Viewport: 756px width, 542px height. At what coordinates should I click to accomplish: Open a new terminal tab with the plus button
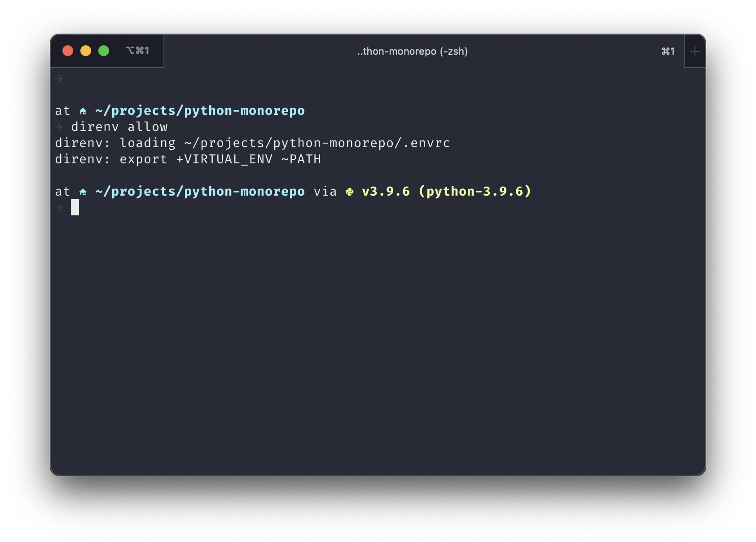(695, 51)
